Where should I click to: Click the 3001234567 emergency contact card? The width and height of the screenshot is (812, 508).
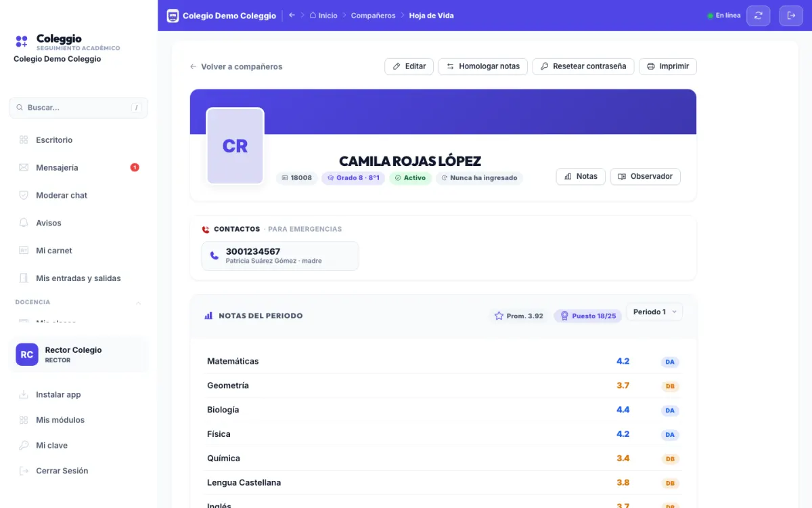coord(280,256)
